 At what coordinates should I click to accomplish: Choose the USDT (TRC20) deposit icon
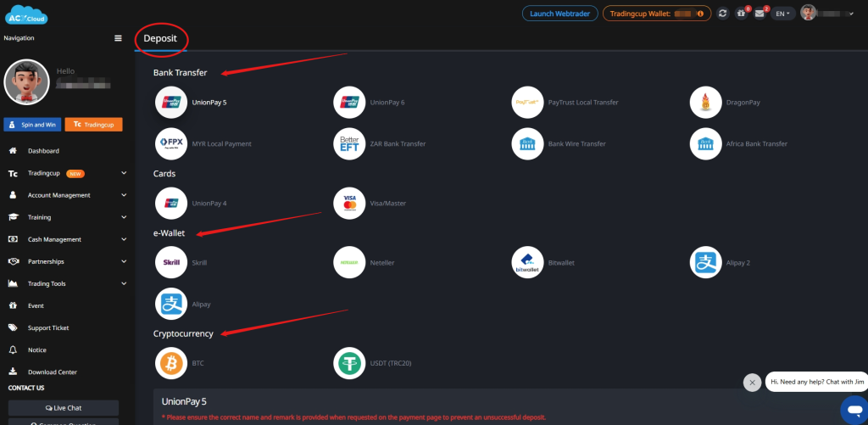point(349,363)
